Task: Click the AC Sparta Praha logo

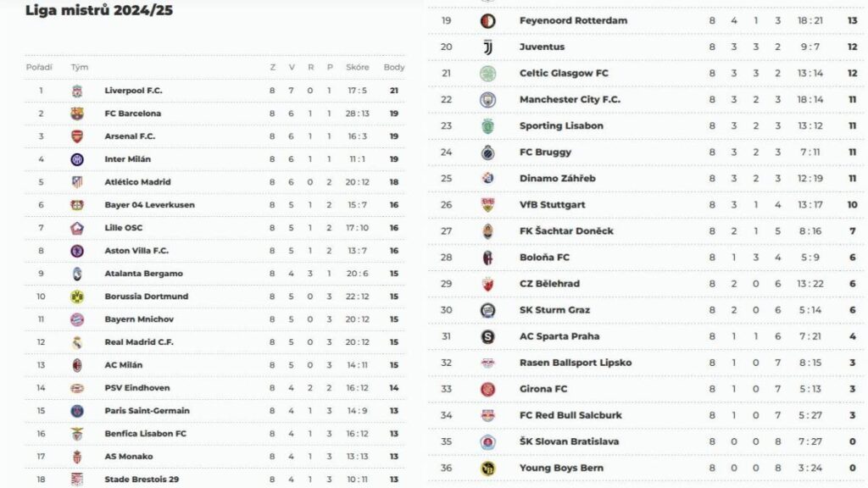Action: point(487,336)
